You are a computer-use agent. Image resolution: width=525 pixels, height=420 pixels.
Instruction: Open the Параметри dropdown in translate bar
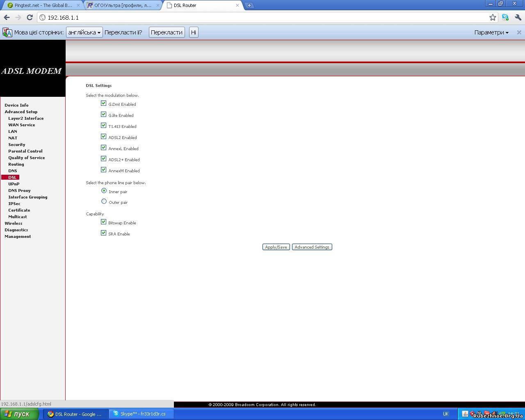point(491,32)
